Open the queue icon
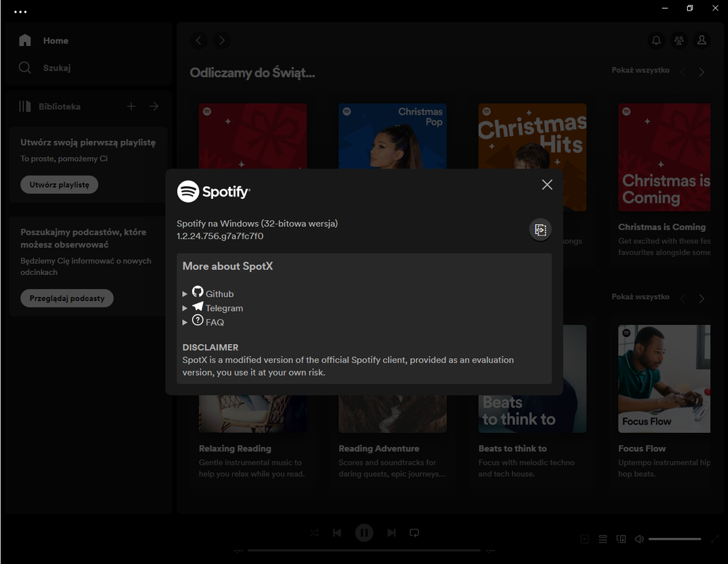Viewport: 728px width, 564px height. [x=602, y=539]
